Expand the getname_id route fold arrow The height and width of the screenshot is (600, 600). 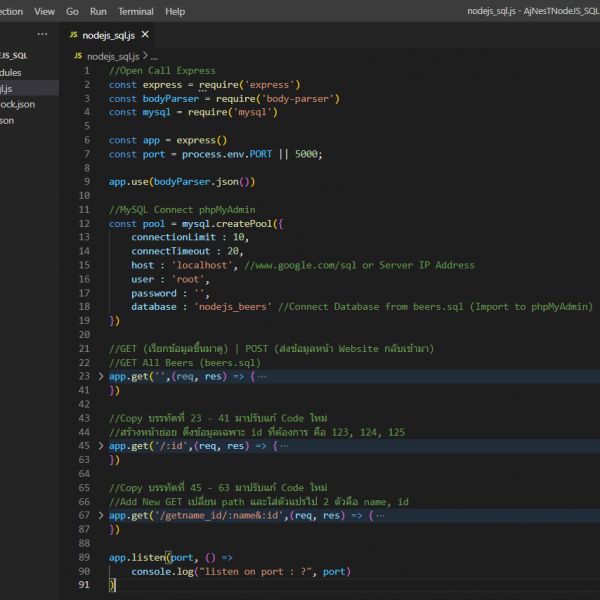[100, 515]
